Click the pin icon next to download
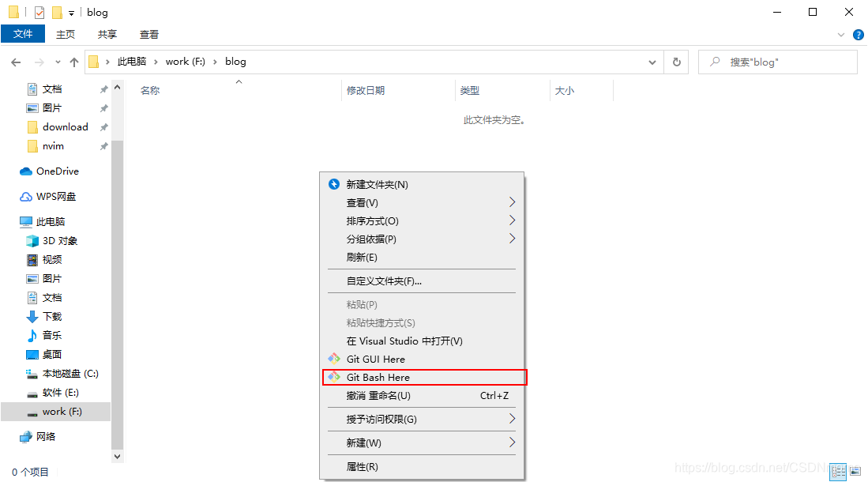The image size is (868, 482). point(103,127)
